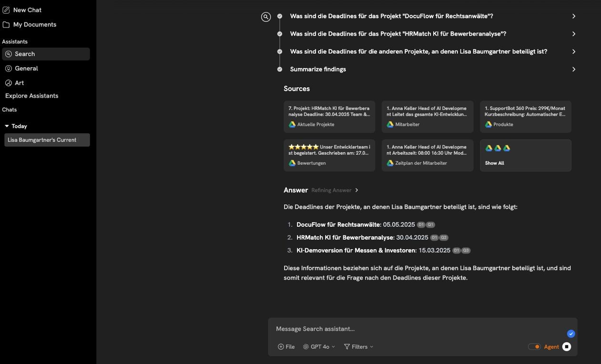Screen dimensions: 601x364
Task: Stop the answer generation
Action: coord(566,347)
